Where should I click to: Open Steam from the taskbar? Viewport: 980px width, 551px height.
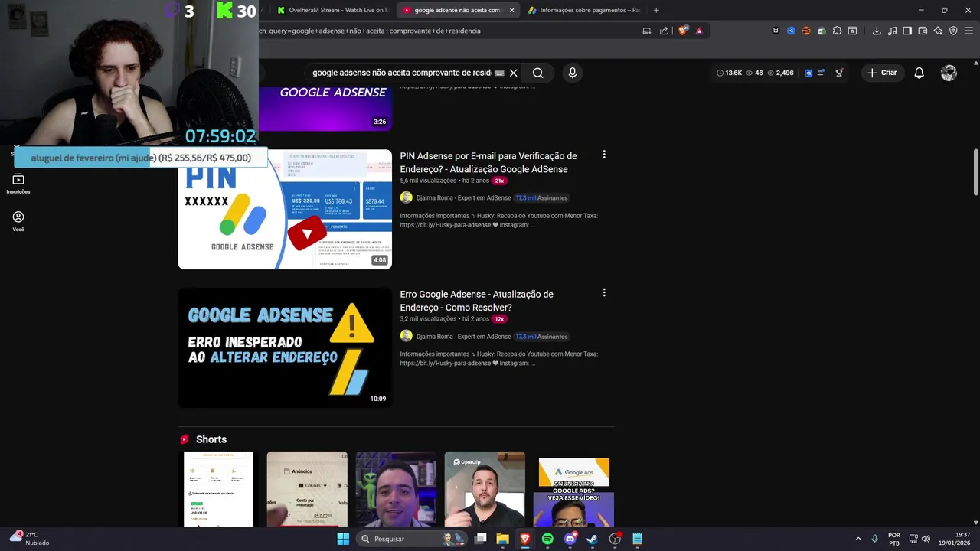point(592,539)
